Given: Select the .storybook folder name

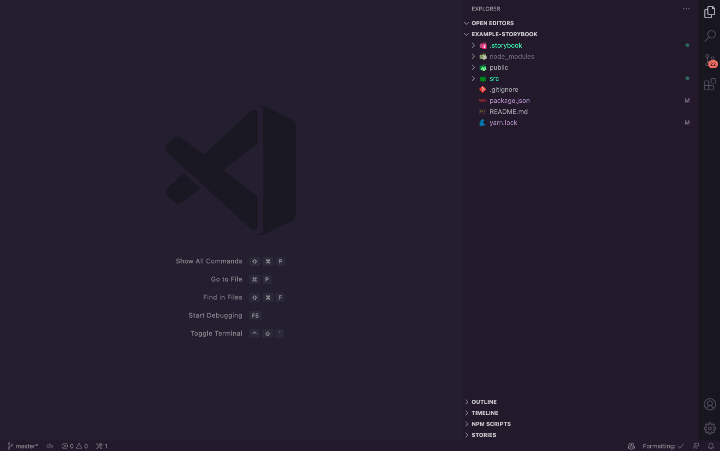Looking at the screenshot, I should click(x=506, y=45).
